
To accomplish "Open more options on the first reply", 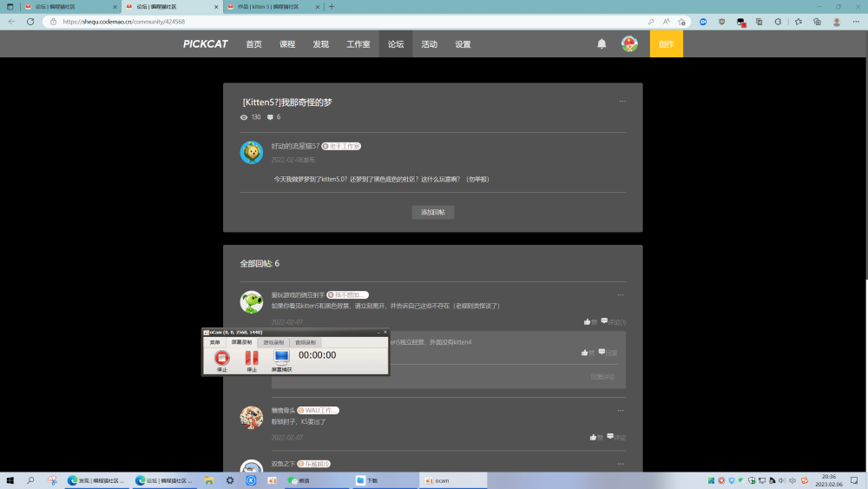I will tap(621, 295).
